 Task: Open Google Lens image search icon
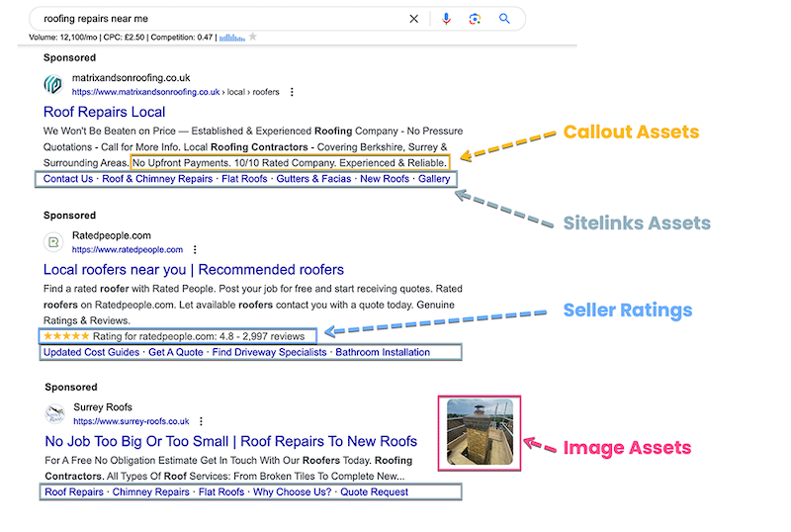[475, 19]
